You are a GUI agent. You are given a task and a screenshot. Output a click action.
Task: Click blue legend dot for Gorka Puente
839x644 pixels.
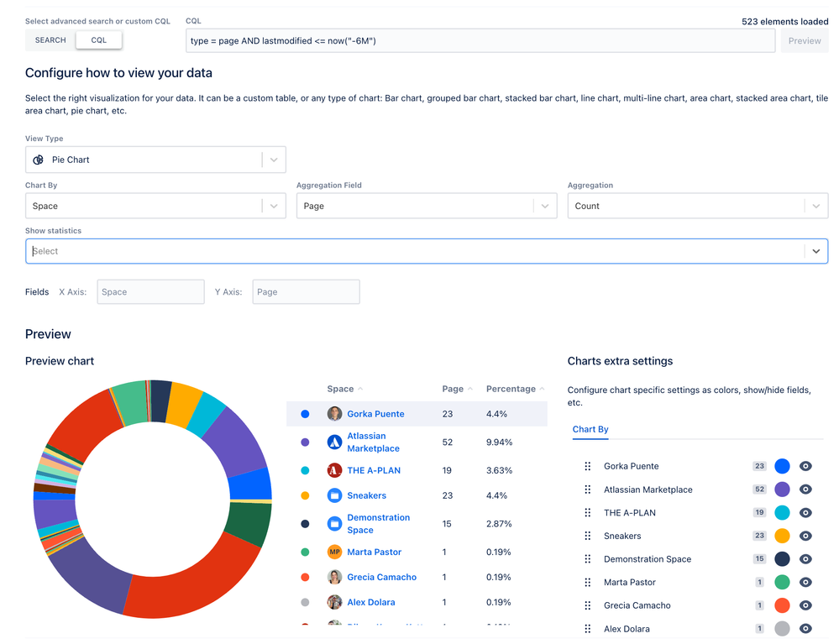click(x=305, y=414)
